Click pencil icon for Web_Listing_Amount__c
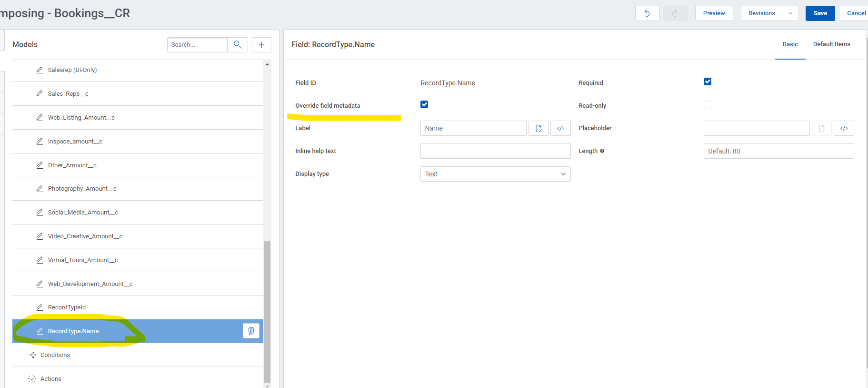The width and height of the screenshot is (868, 388). pos(40,118)
